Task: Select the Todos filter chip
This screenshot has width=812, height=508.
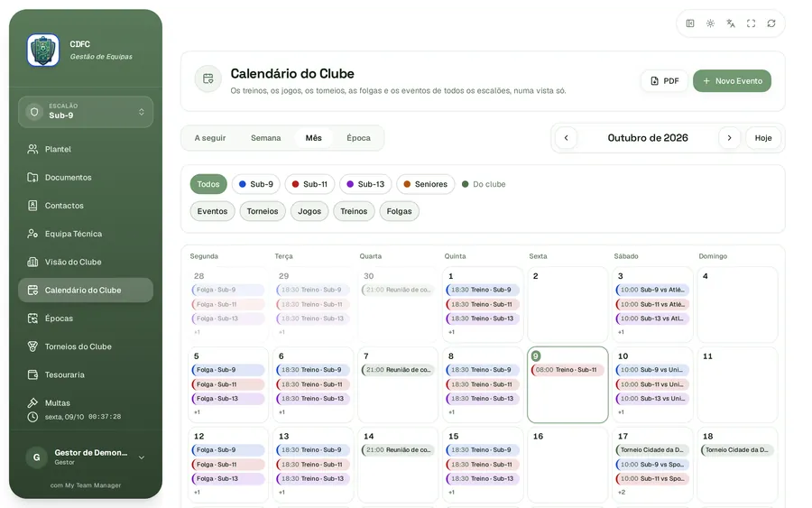Action: coord(208,184)
